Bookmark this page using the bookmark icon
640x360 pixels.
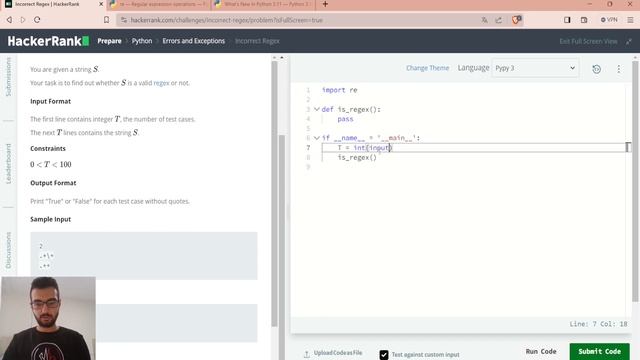(x=107, y=20)
